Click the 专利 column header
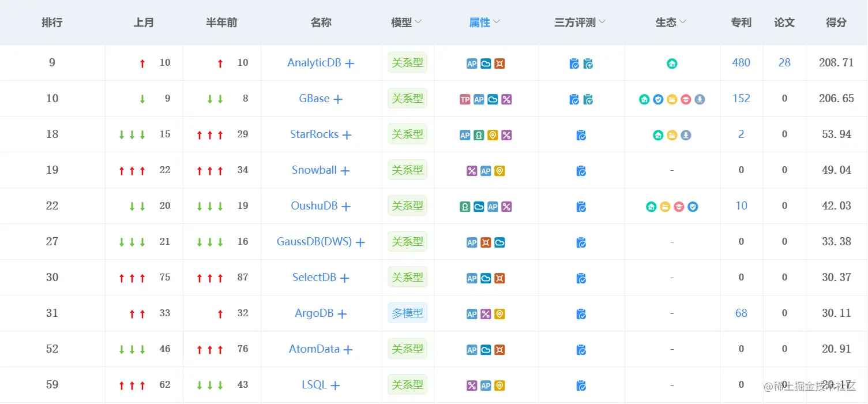The height and width of the screenshot is (404, 868). click(x=741, y=23)
